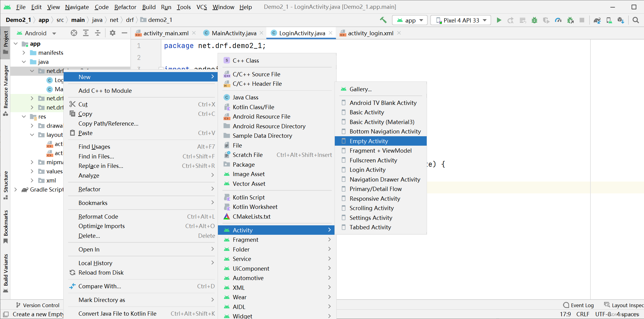Close the LoginActivity.java tab
644x319 pixels.
[x=331, y=33]
